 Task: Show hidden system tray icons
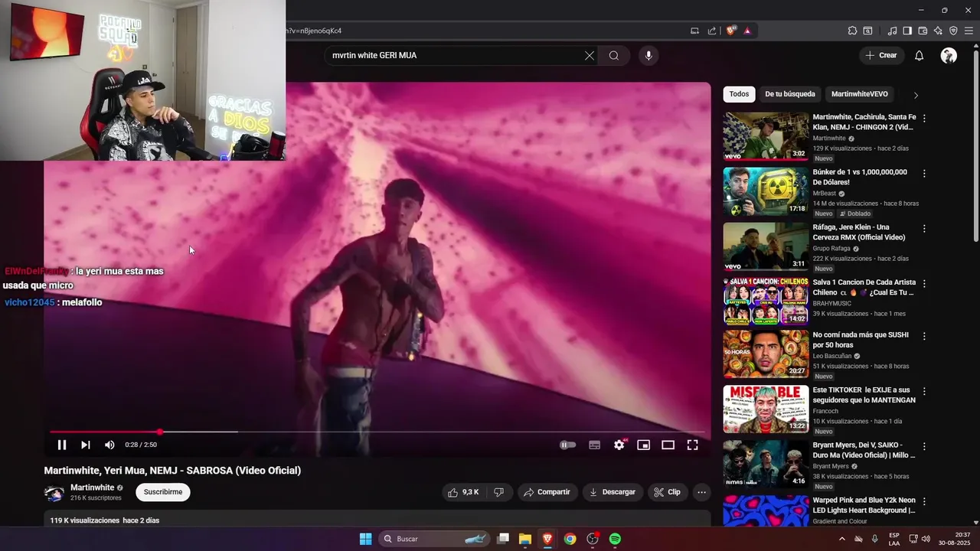click(x=842, y=539)
